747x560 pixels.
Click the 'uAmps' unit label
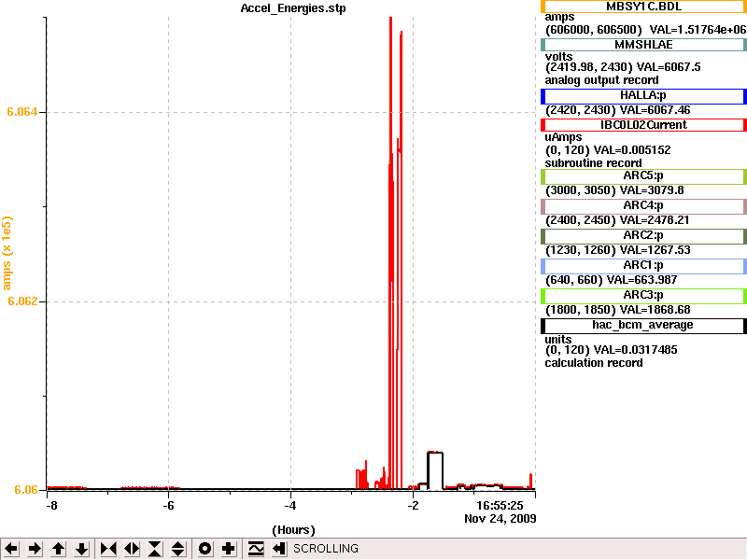click(564, 137)
